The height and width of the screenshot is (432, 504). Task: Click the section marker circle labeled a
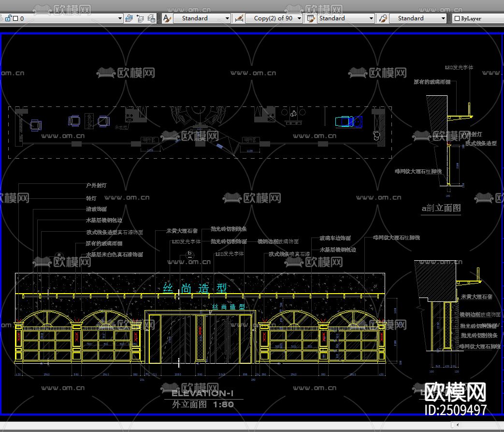[59, 255]
